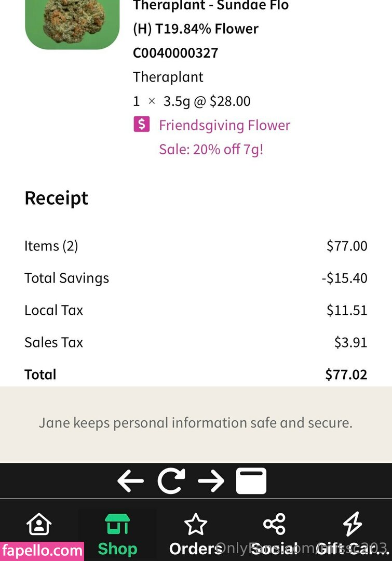The image size is (392, 561).
Task: Click the pink dollar sale tag icon
Action: point(142,125)
